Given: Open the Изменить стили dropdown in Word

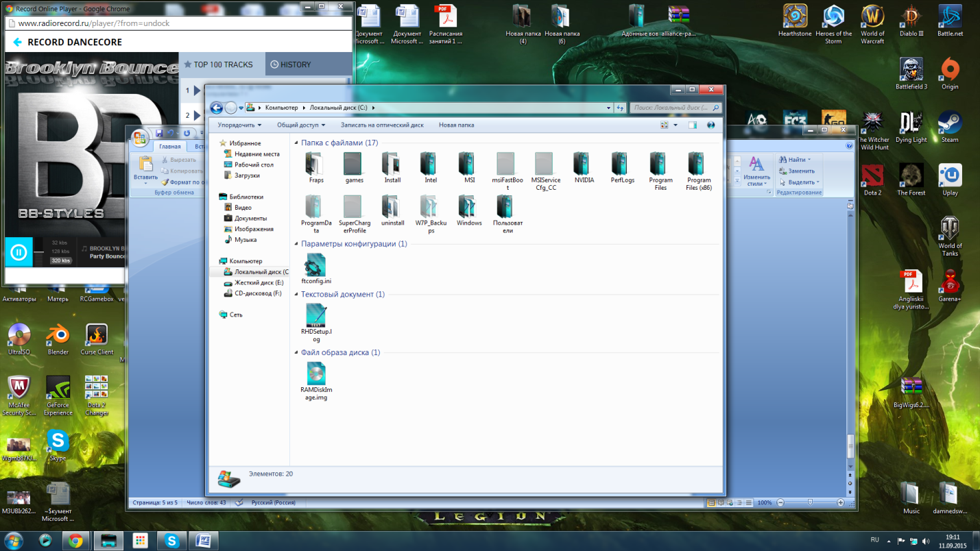Looking at the screenshot, I should 756,171.
